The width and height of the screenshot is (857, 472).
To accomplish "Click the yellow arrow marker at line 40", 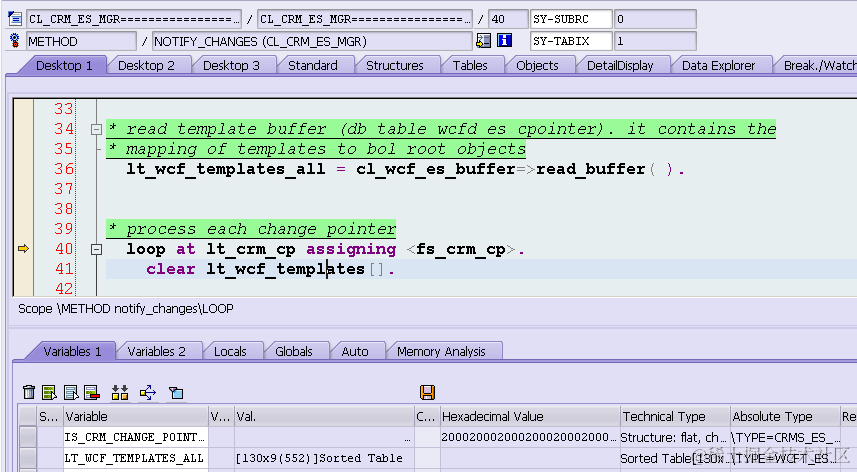I will point(23,249).
